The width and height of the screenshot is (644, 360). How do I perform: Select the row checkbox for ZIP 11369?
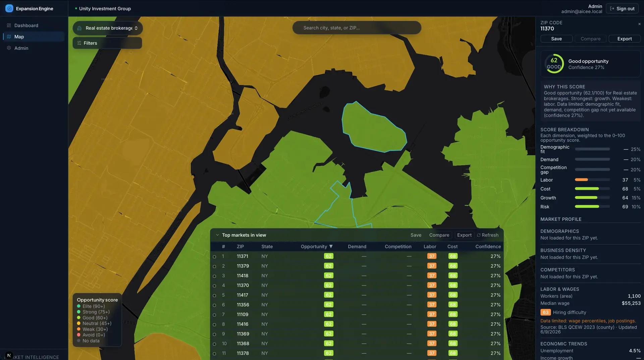(214, 334)
